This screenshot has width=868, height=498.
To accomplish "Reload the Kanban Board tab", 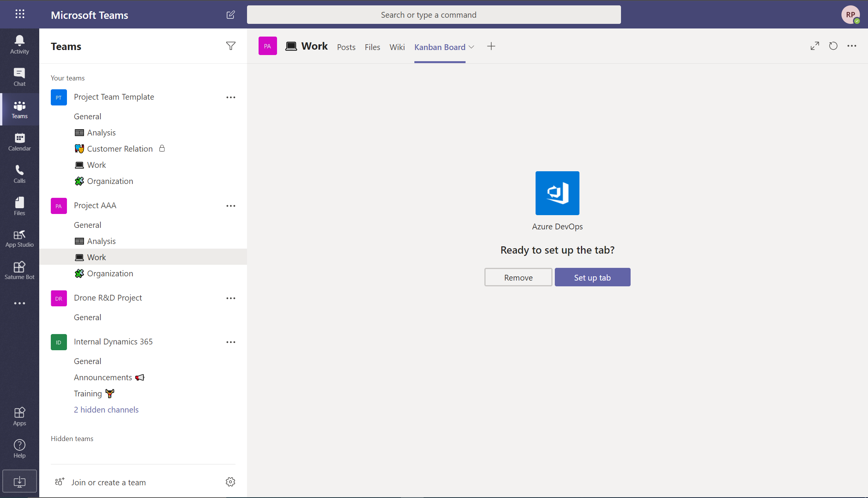I will point(833,46).
